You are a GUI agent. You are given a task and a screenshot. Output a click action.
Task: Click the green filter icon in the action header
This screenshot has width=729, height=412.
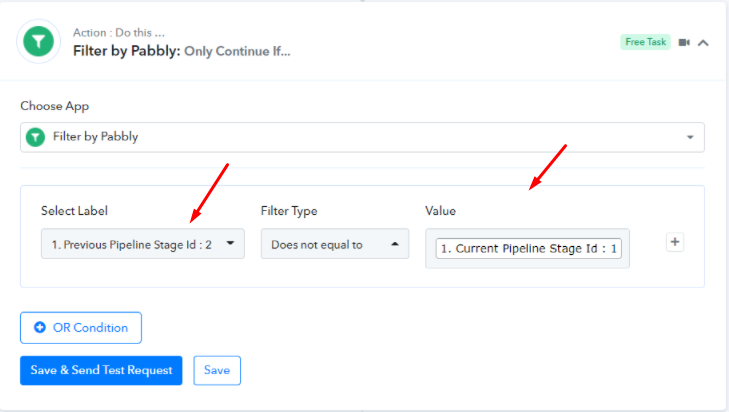[x=40, y=42]
